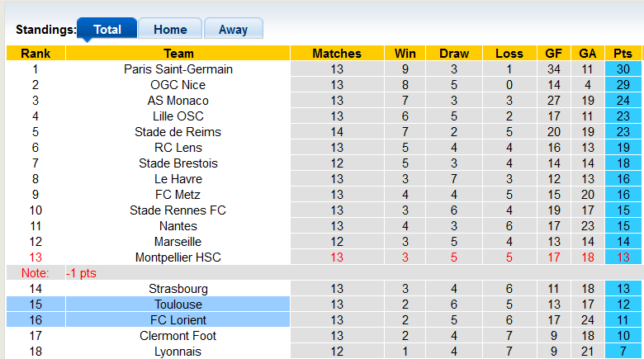Screen dimensions: 644x359
Task: Select the highlighted Toulouse row
Action: point(178,305)
